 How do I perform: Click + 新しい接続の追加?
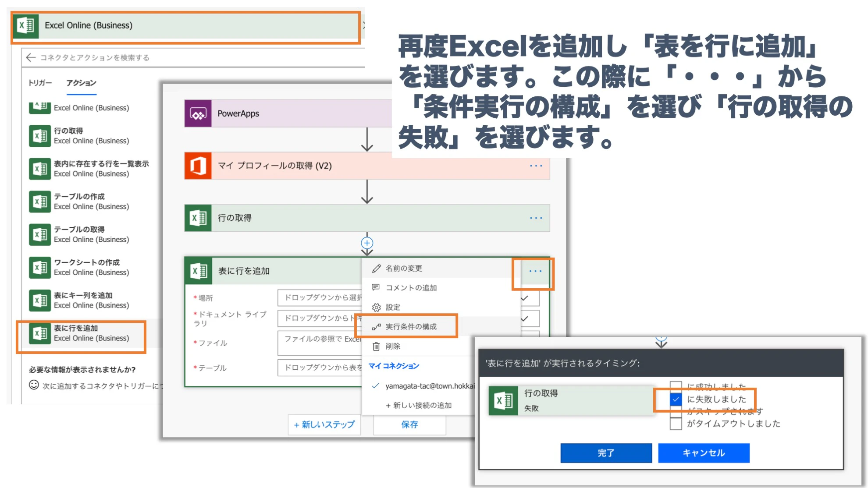coord(419,406)
